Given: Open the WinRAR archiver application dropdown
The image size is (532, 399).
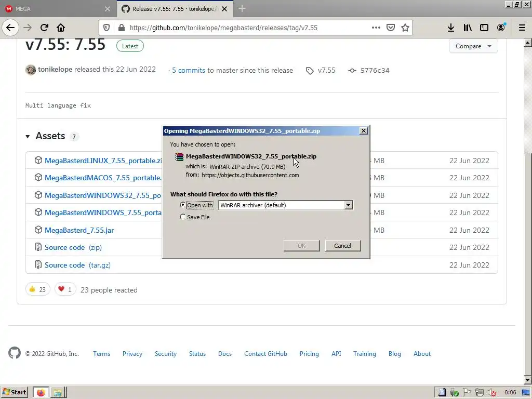Looking at the screenshot, I should coord(286,205).
